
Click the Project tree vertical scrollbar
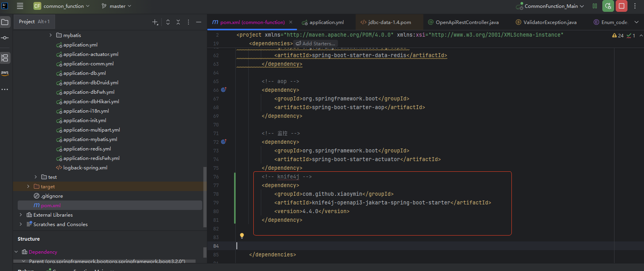[x=205, y=197]
